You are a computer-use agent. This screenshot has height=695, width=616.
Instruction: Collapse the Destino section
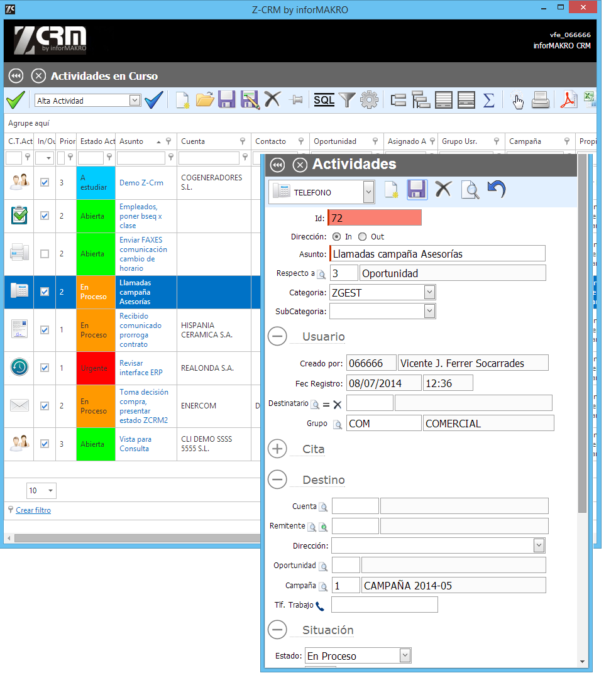point(278,479)
